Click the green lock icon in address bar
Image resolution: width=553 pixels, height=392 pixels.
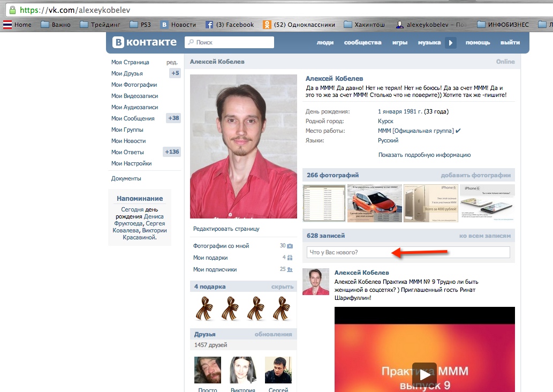tap(12, 10)
